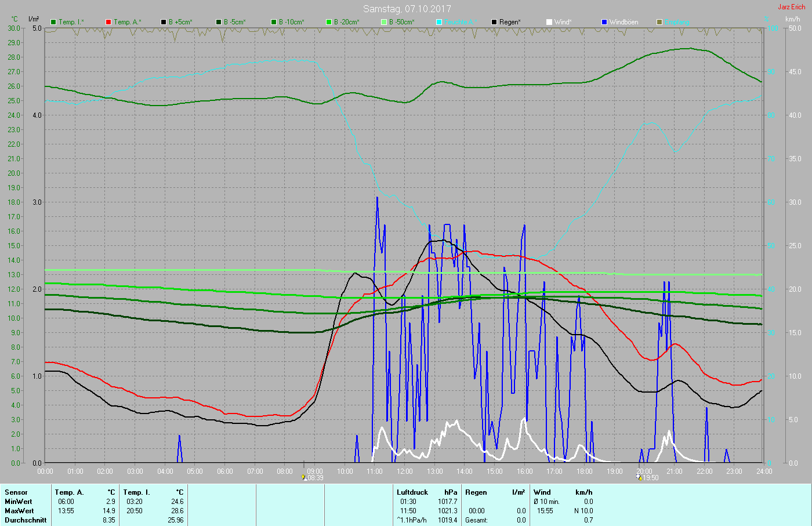Click the blue Windböen legend square
The width and height of the screenshot is (812, 526).
[x=604, y=22]
